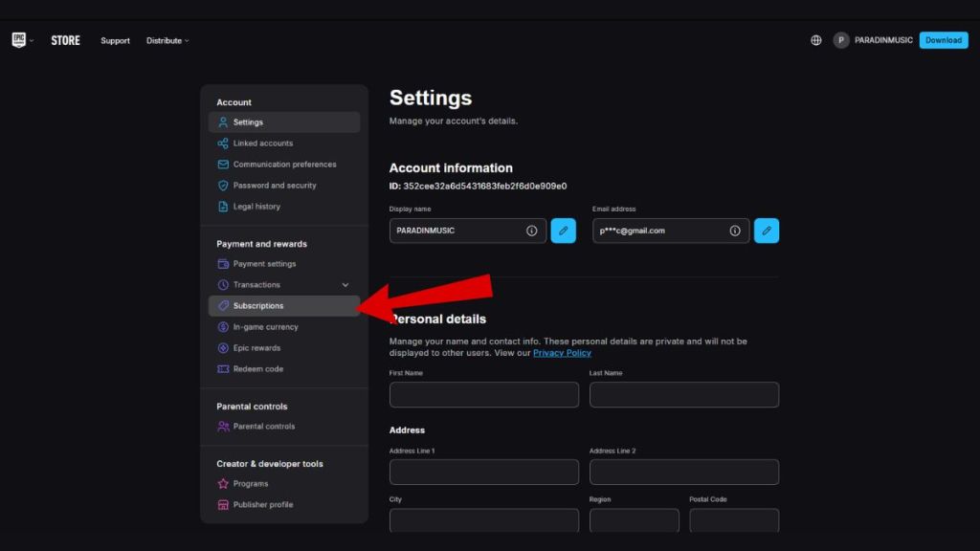Expand the Distribute dropdown
The height and width of the screenshot is (551, 980).
(x=167, y=40)
